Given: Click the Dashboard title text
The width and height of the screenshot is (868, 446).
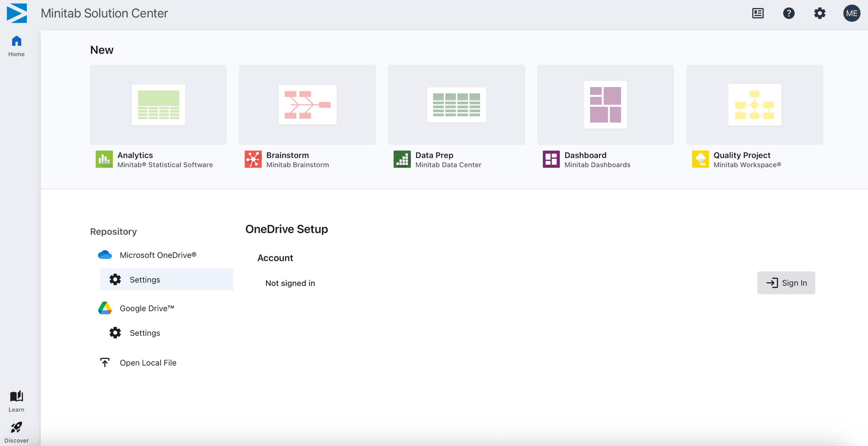Looking at the screenshot, I should tap(585, 155).
